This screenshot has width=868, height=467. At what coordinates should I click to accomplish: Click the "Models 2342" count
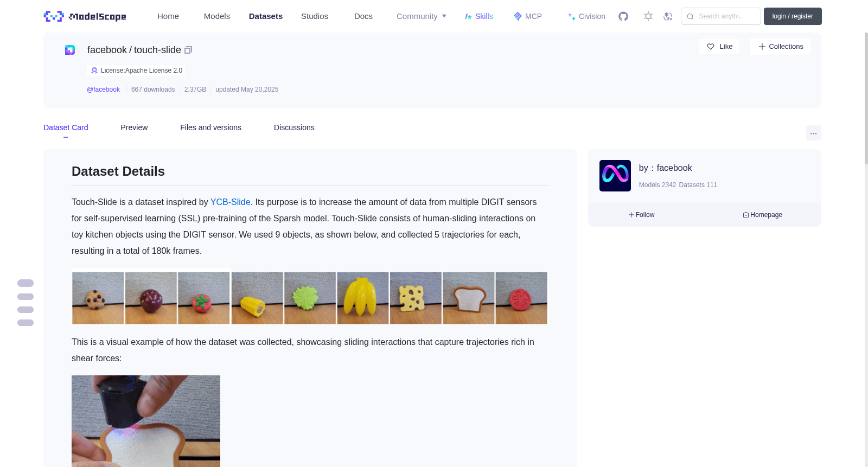658,185
